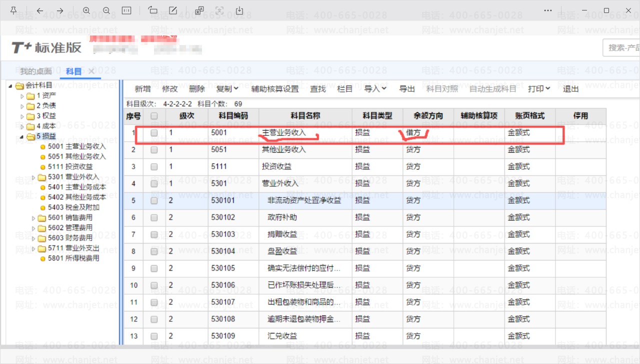Click the orange dot beside 5401 主营业务成本
The image size is (640, 364).
pyautogui.click(x=43, y=187)
